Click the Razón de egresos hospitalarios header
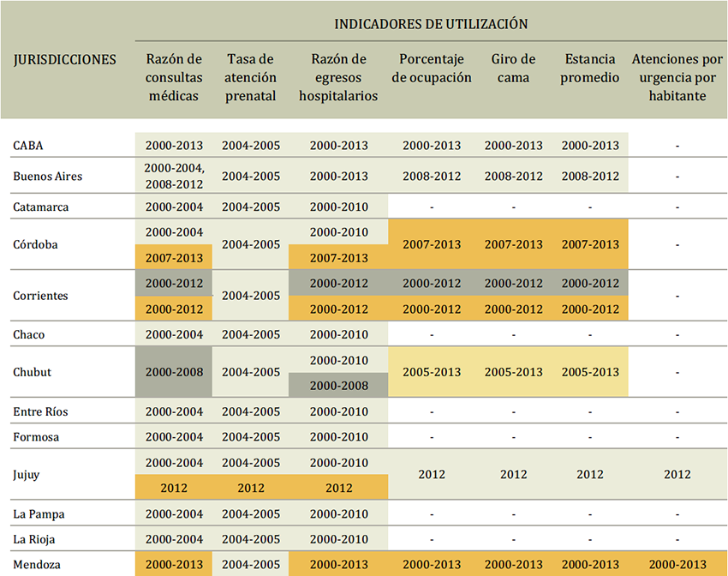Image resolution: width=728 pixels, height=576 pixels. (x=338, y=77)
